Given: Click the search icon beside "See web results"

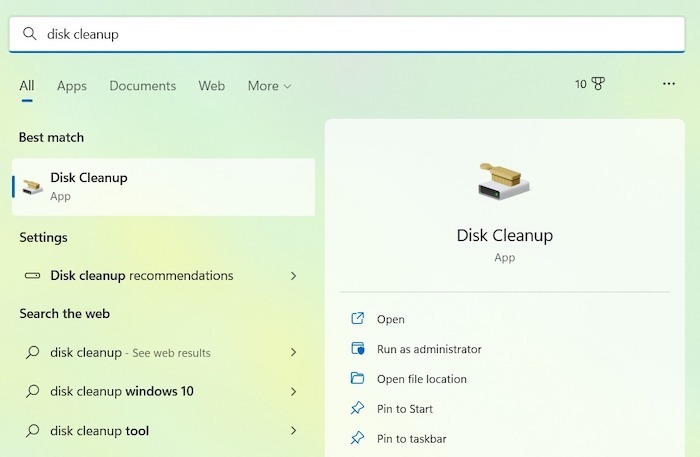Looking at the screenshot, I should [x=32, y=353].
